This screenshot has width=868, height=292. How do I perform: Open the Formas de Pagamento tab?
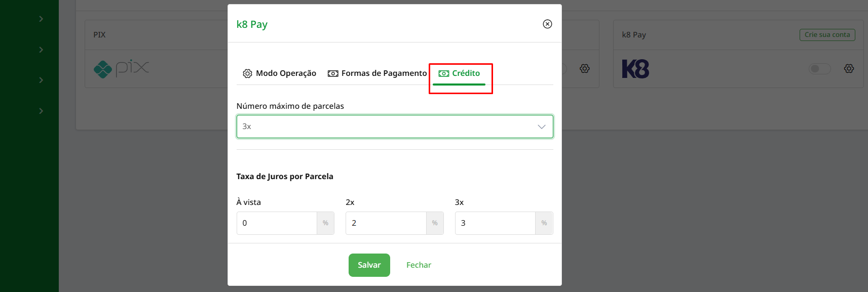click(x=378, y=73)
